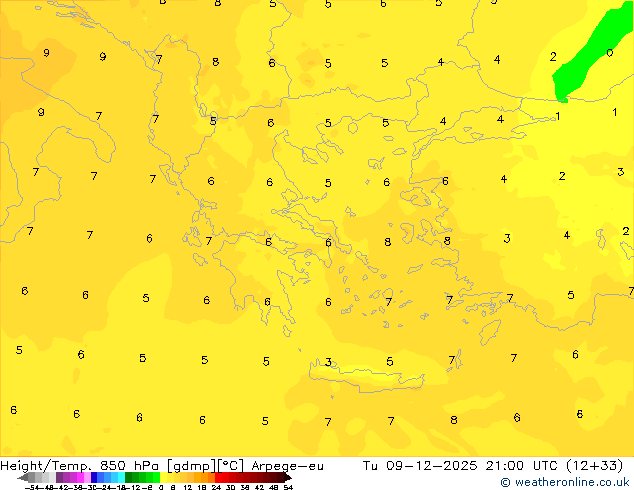The width and height of the screenshot is (634, 490).
Task: Click the orange swatch on the legend
Action: (x=205, y=478)
